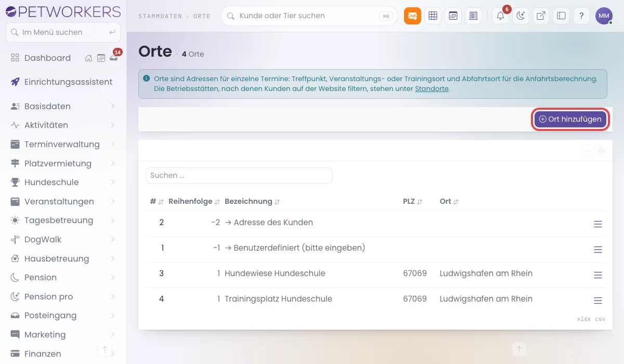
Task: Click the PETWORKERS logo
Action: click(x=62, y=11)
